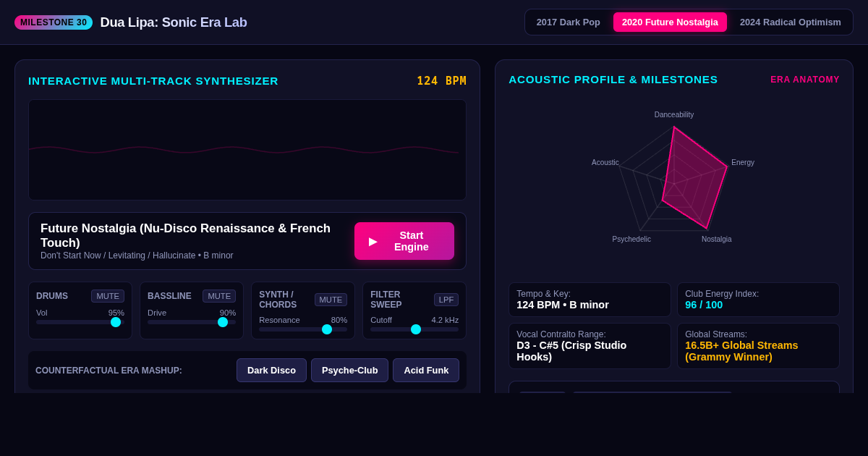The image size is (868, 456).
Task: Click the radar chart Nostalgia axis label
Action: point(716,239)
